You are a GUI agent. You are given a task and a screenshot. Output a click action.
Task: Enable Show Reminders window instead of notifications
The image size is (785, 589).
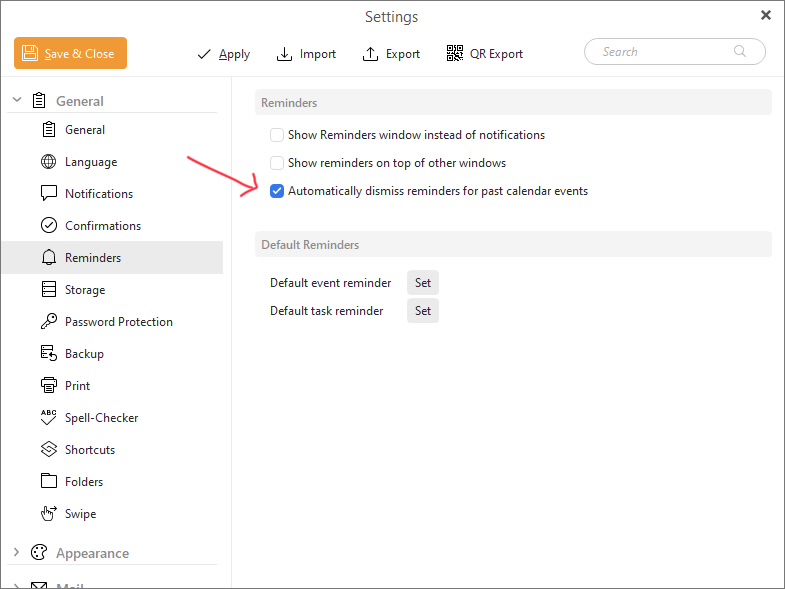277,135
